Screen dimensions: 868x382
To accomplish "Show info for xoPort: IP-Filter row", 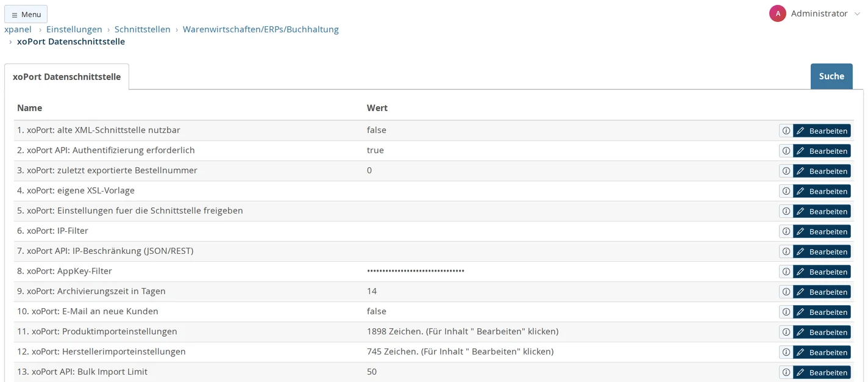I will (786, 231).
